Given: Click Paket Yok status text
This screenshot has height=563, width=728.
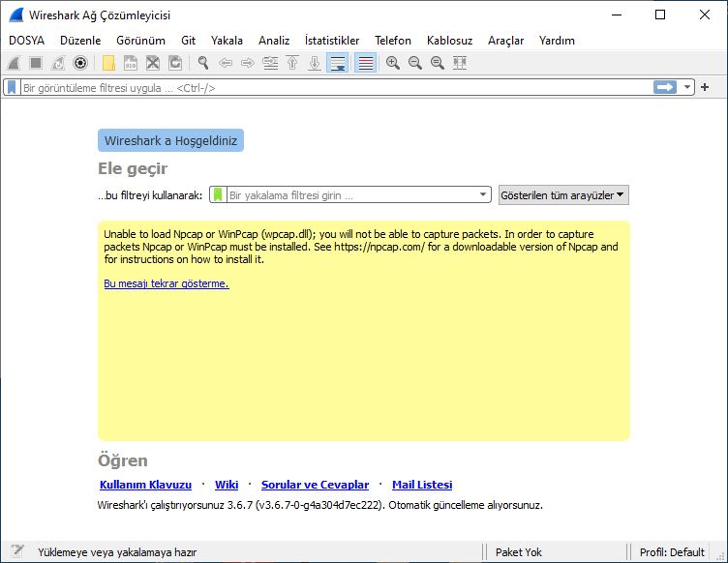Looking at the screenshot, I should pos(519,552).
